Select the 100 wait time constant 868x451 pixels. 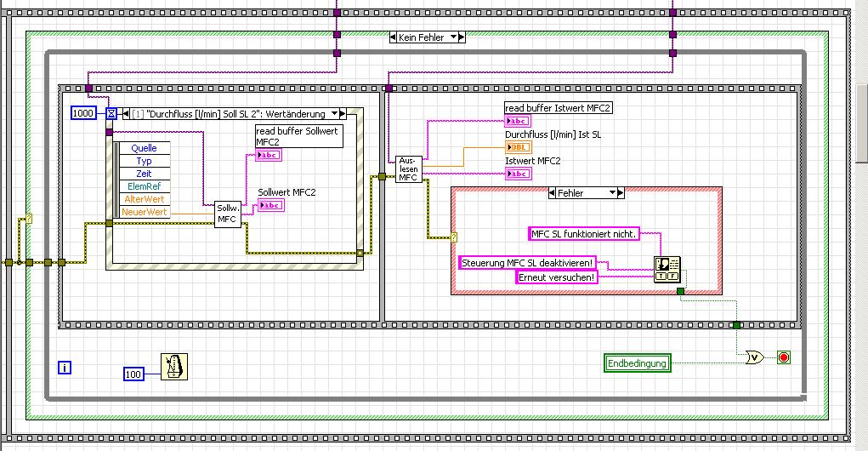coord(133,374)
